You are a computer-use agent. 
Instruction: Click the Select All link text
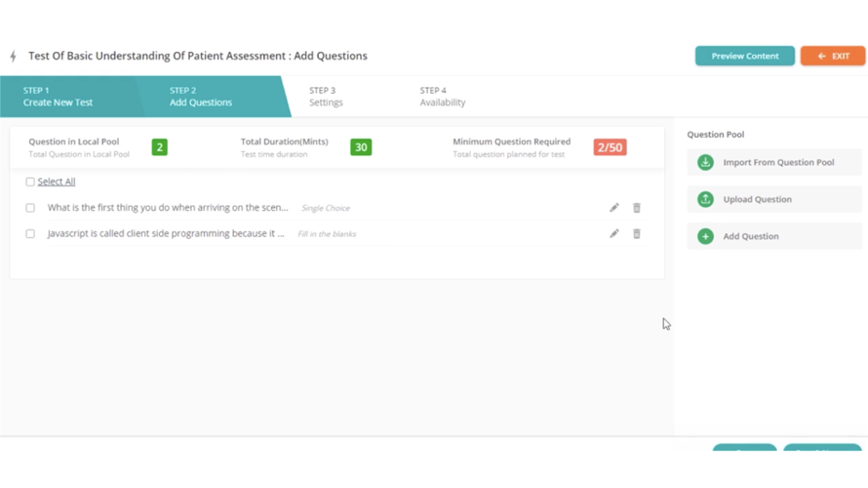57,182
